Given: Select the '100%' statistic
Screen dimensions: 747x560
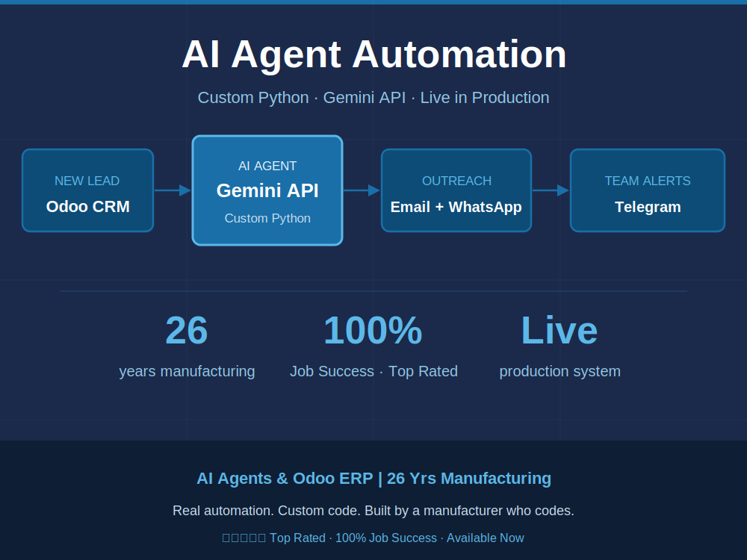Looking at the screenshot, I should [373, 330].
